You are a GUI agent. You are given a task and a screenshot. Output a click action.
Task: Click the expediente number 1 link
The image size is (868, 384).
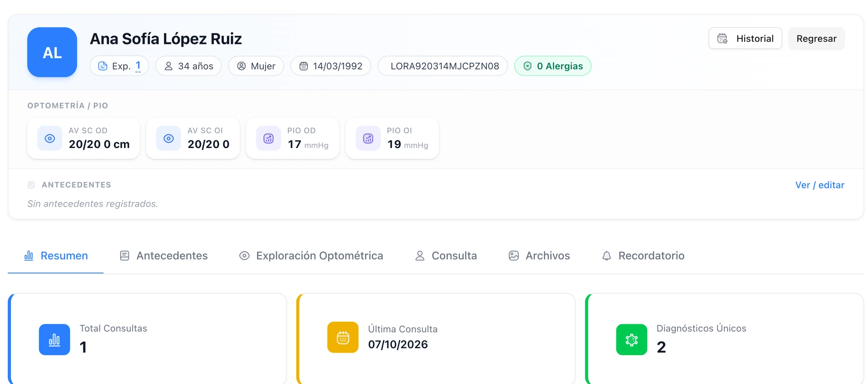[x=138, y=66]
